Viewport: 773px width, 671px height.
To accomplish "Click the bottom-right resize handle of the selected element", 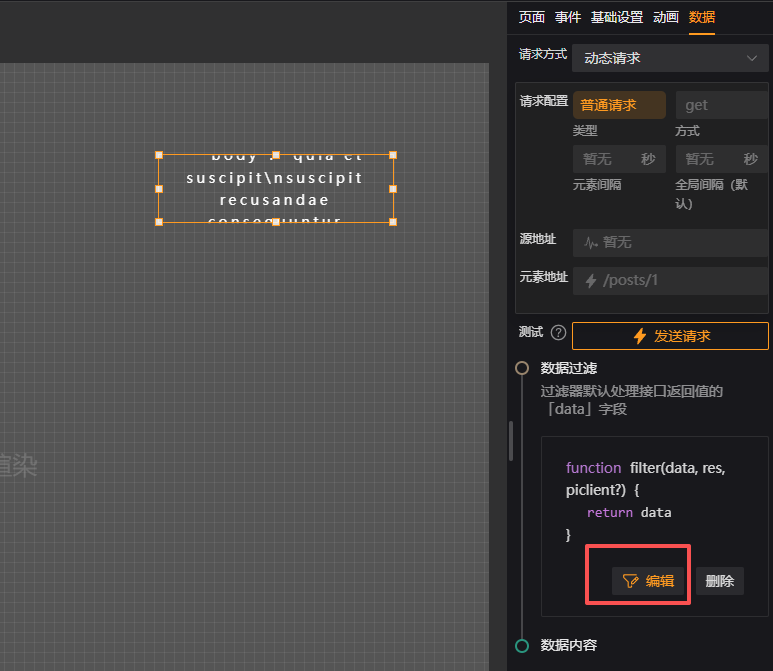I will tap(393, 222).
